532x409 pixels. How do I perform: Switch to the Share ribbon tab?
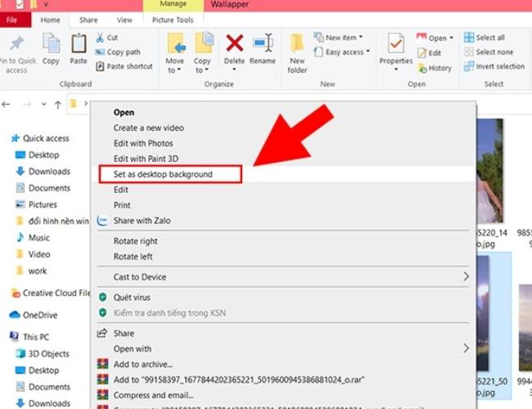88,20
